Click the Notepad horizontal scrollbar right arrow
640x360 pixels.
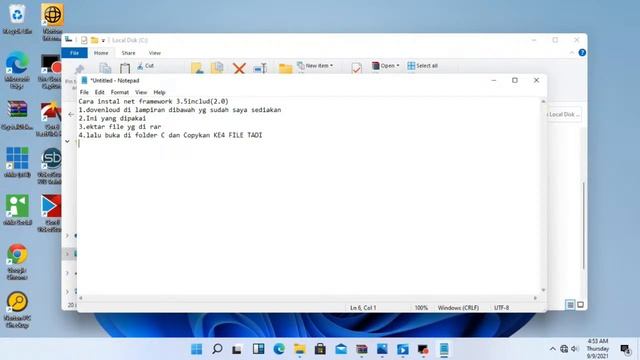click(535, 298)
